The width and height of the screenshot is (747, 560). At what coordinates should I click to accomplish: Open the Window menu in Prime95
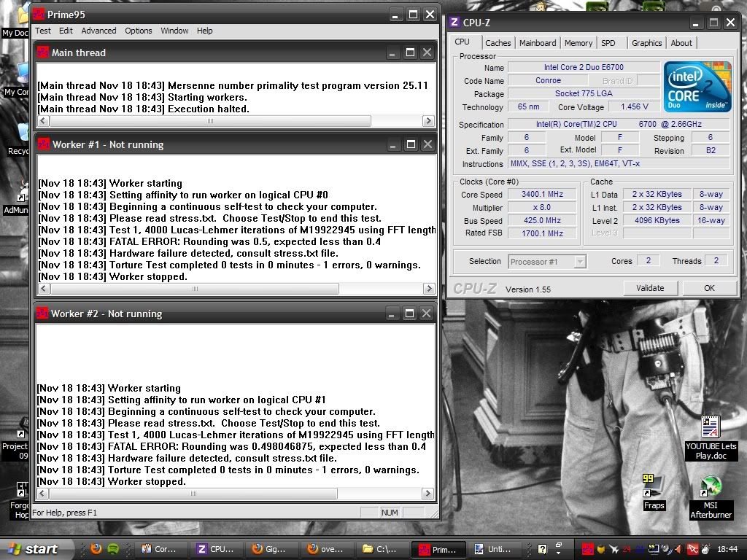(174, 31)
